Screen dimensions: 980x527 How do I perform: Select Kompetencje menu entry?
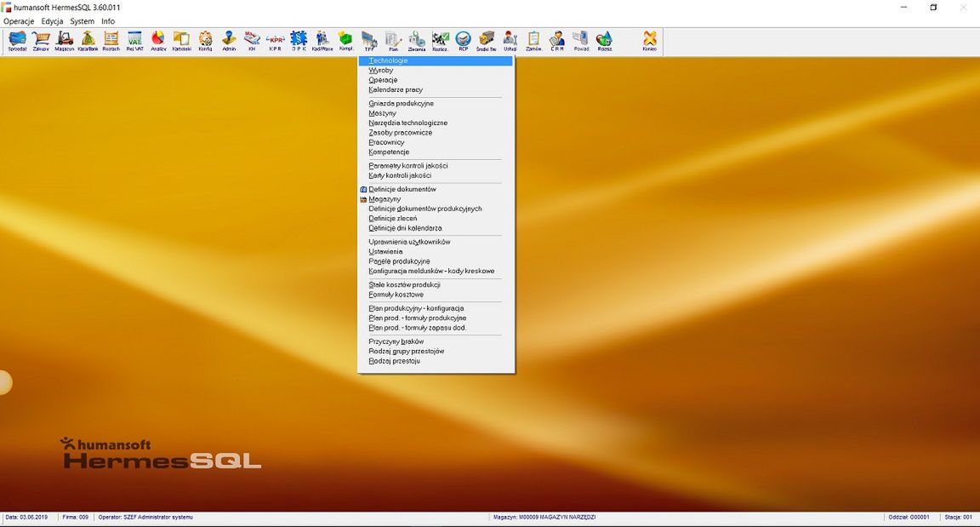tap(436, 152)
